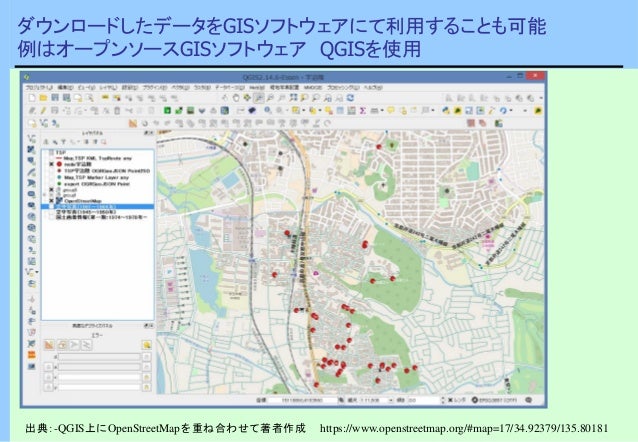This screenshot has width=638, height=442.
Task: Click the 回転 rotation spinner field
Action: pyautogui.click(x=426, y=400)
